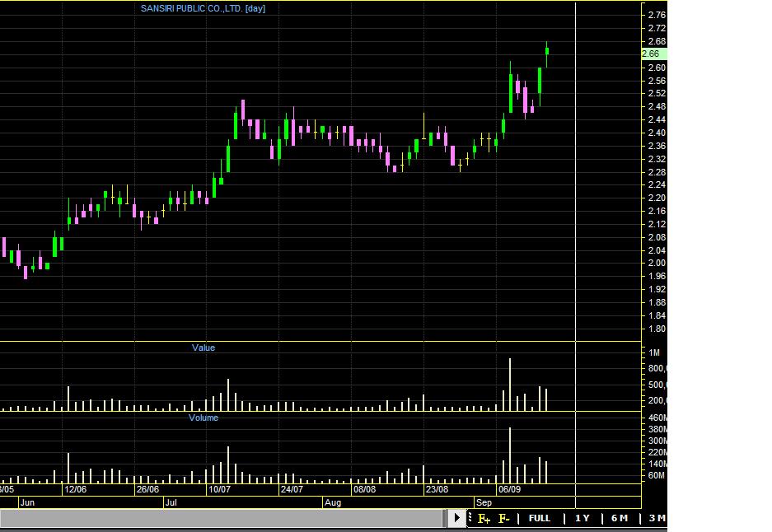Click the latest green candlestick near 2.66
This screenshot has width=772, height=532.
pos(547,52)
